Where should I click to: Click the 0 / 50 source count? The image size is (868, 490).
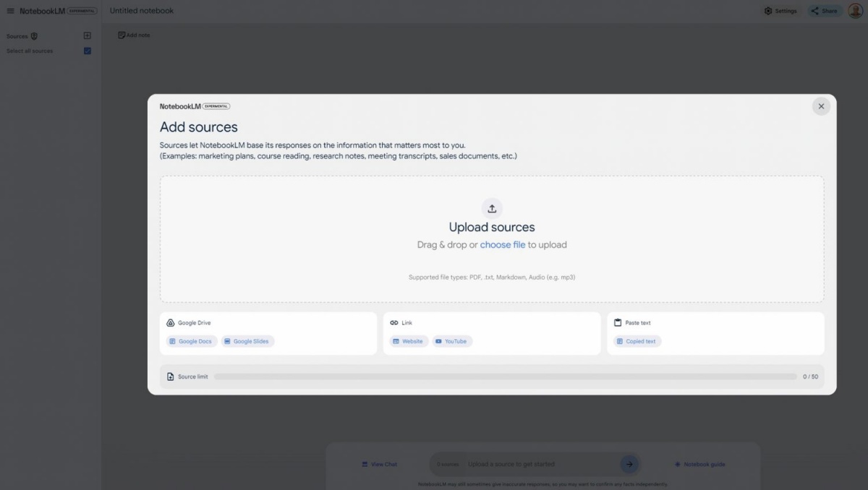point(810,377)
